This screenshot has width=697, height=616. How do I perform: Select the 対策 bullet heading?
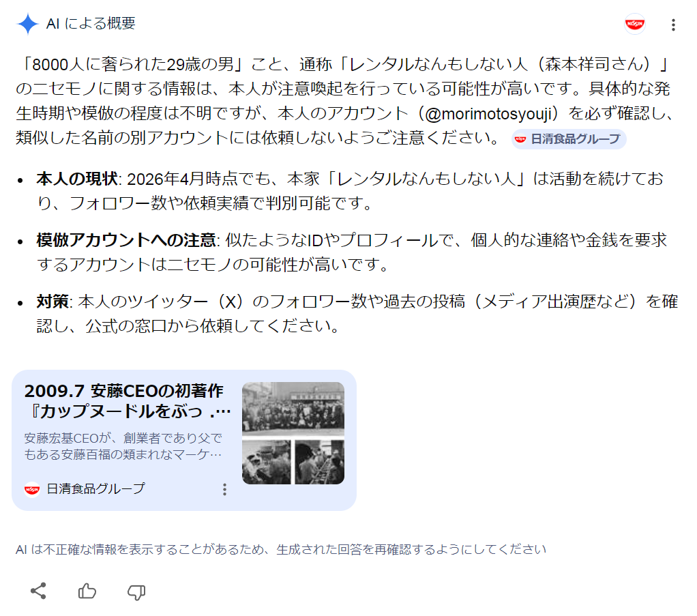[53, 302]
